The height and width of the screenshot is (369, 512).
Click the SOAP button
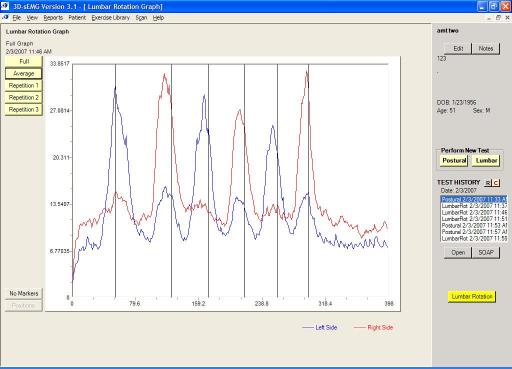click(x=486, y=252)
